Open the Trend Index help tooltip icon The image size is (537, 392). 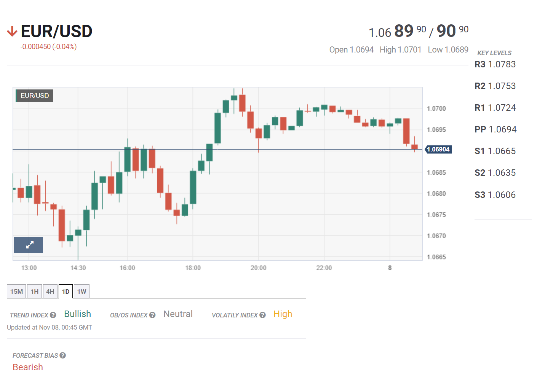pyautogui.click(x=53, y=315)
